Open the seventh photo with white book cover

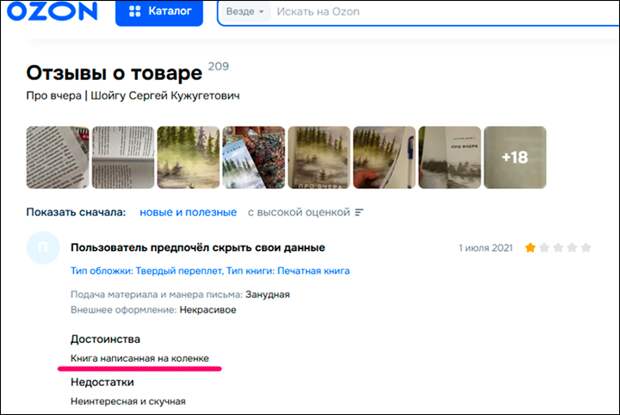pyautogui.click(x=449, y=158)
